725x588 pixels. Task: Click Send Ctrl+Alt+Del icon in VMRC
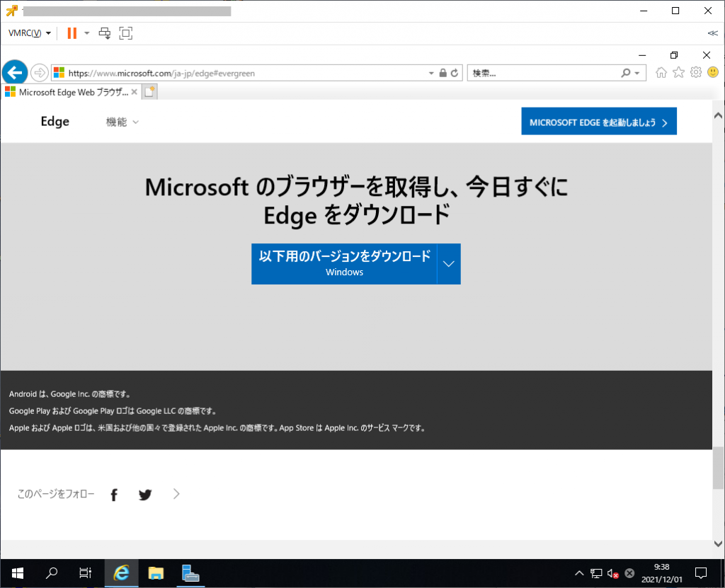[105, 33]
